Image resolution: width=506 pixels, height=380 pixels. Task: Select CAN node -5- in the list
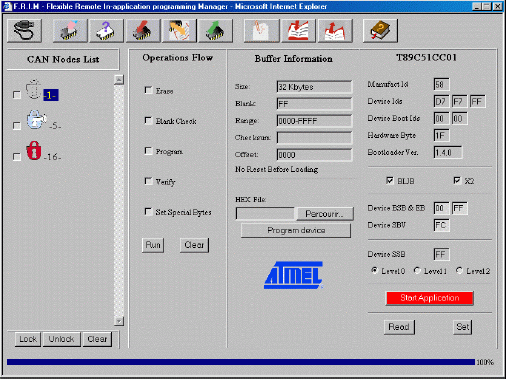[43, 121]
